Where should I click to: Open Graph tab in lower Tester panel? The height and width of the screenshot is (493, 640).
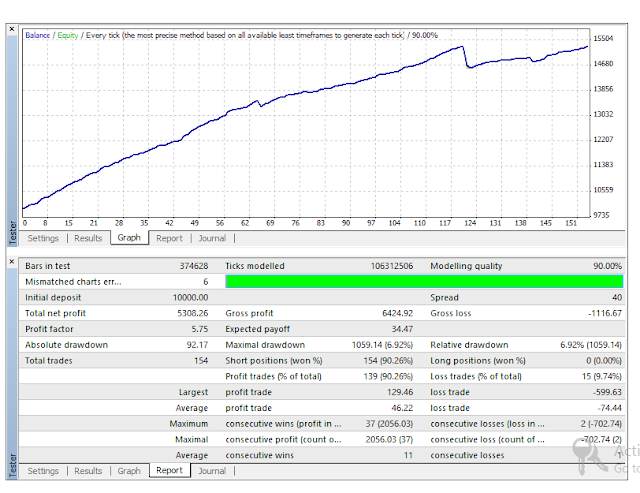pos(129,471)
